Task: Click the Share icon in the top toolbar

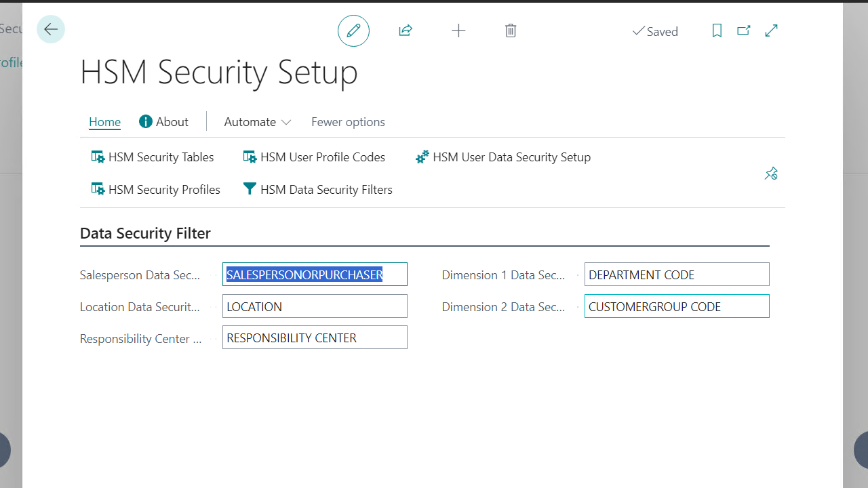Action: point(405,30)
